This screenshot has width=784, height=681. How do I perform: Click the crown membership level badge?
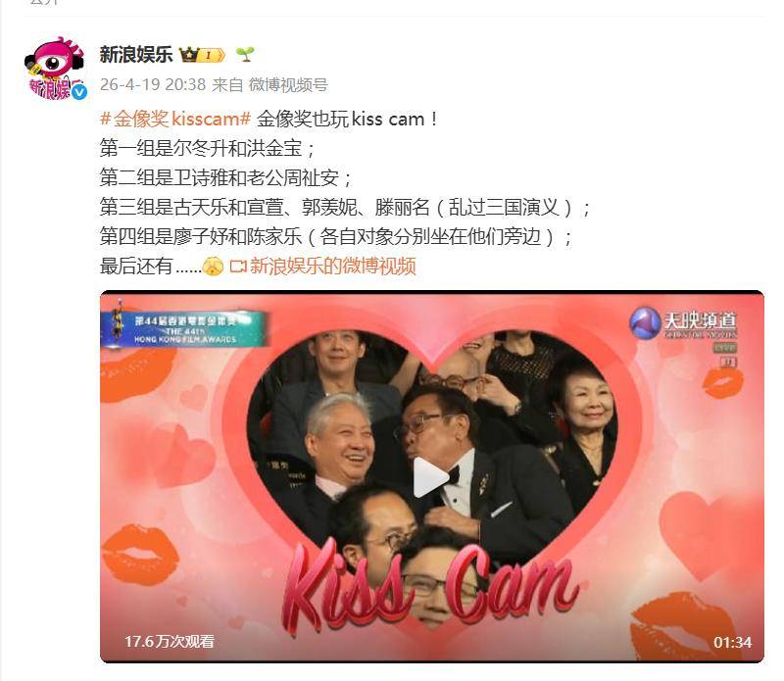202,55
